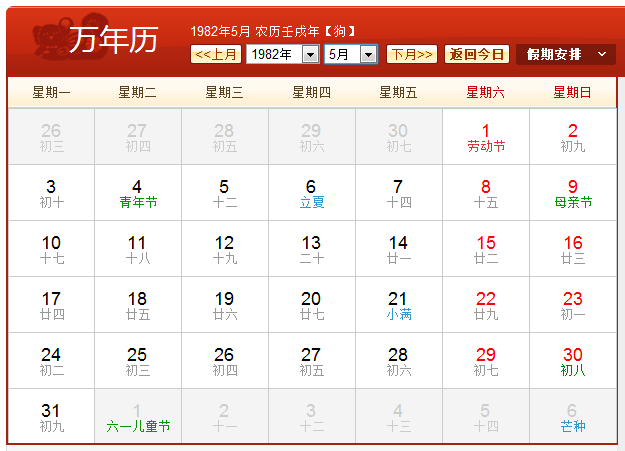Select June 2 十一 greyed cell

pyautogui.click(x=225, y=416)
